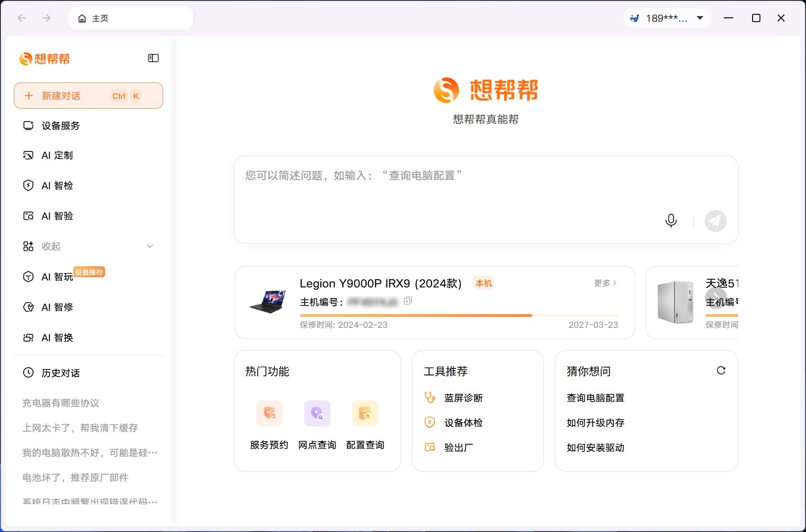
Task: Open history chat 我的电脑散热不好
Action: pos(90,453)
